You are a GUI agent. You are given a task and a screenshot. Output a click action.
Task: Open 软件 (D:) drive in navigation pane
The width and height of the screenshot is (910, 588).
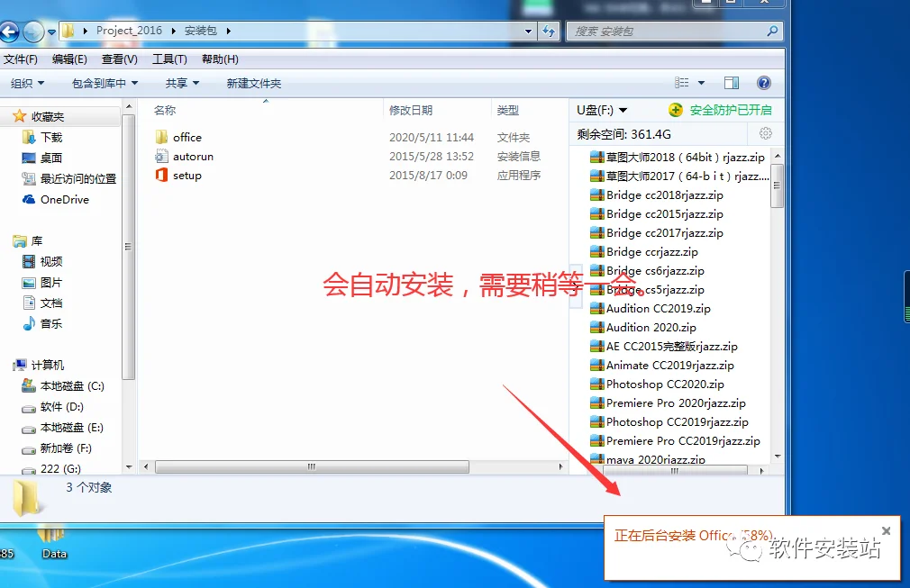coord(52,406)
